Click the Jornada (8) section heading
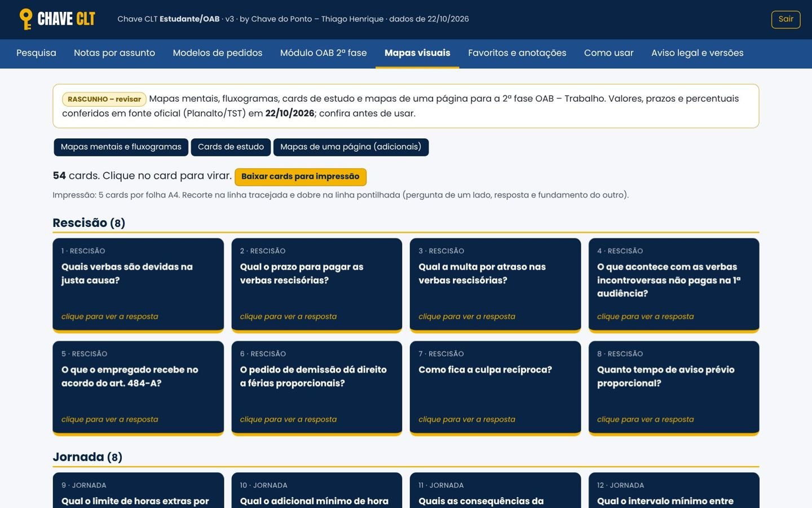The width and height of the screenshot is (812, 508). tap(87, 457)
